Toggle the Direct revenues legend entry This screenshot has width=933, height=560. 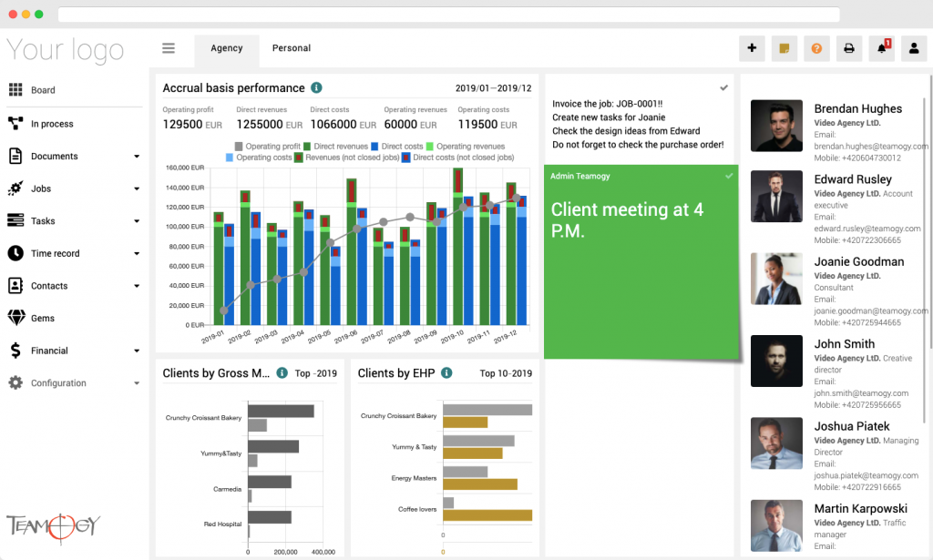tap(335, 147)
